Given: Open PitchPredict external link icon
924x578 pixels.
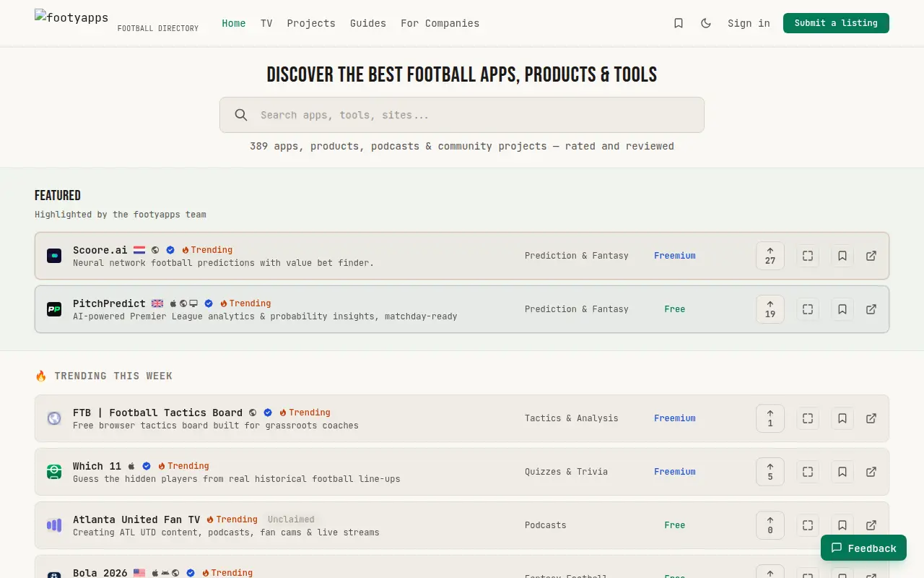Looking at the screenshot, I should 871,309.
